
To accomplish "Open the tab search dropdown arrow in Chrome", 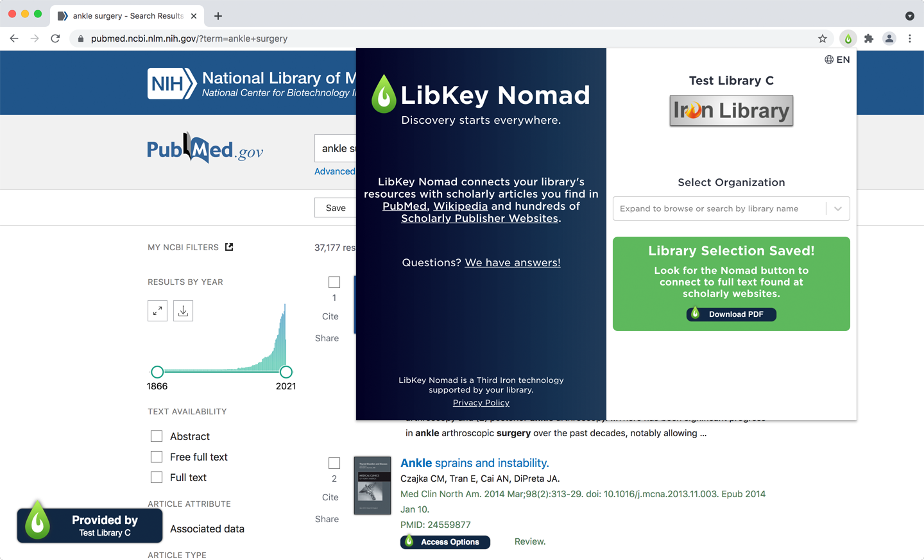I will coord(909,16).
